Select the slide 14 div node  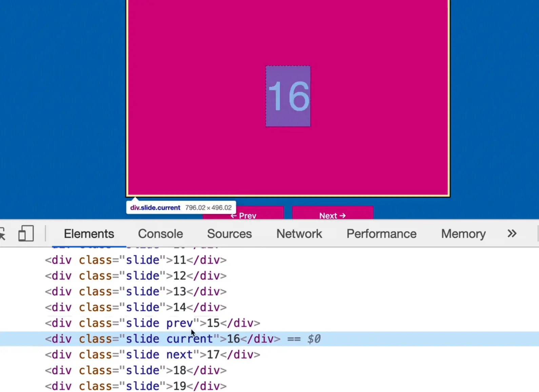click(136, 307)
